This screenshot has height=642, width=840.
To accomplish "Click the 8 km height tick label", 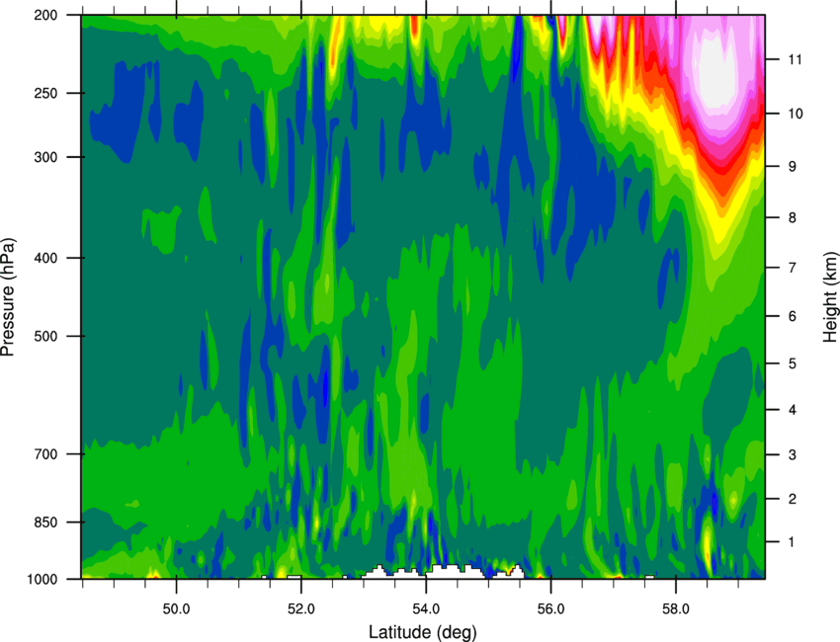I will tap(793, 217).
